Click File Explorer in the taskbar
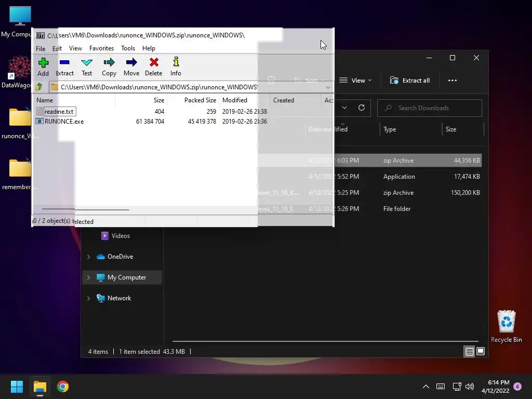The width and height of the screenshot is (532, 399). coord(39,387)
